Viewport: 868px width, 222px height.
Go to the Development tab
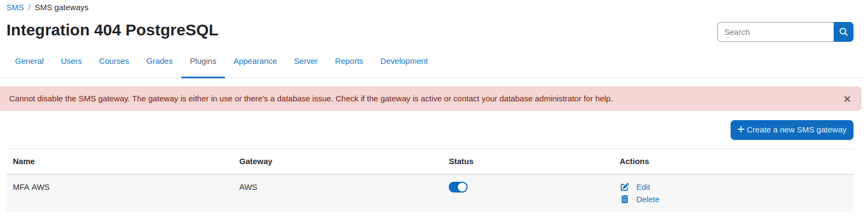pyautogui.click(x=404, y=61)
